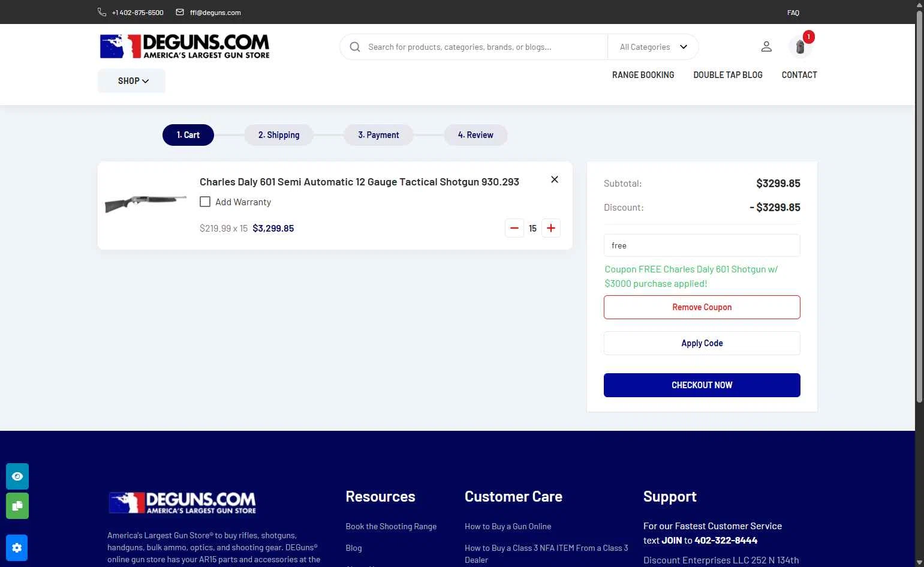
Task: Open the CONTACT menu item
Action: point(799,75)
